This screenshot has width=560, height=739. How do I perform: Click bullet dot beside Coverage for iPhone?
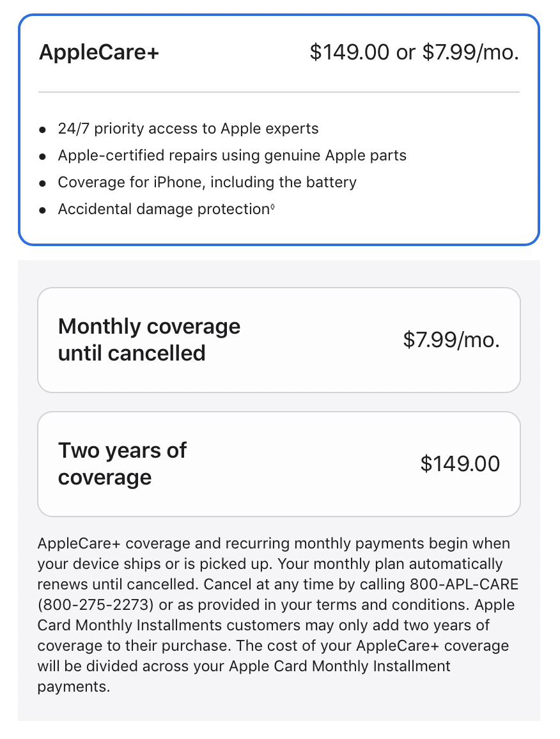pos(43,183)
